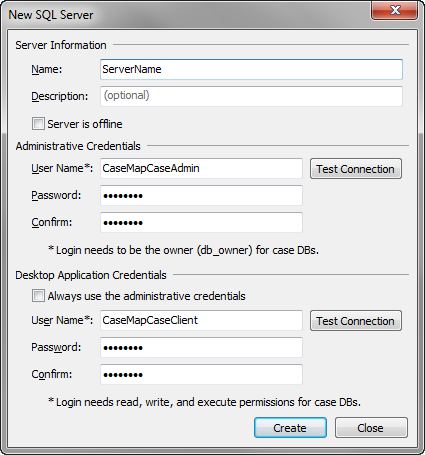Image resolution: width=425 pixels, height=455 pixels.
Task: Close the dialog with the red X
Action: 394,11
